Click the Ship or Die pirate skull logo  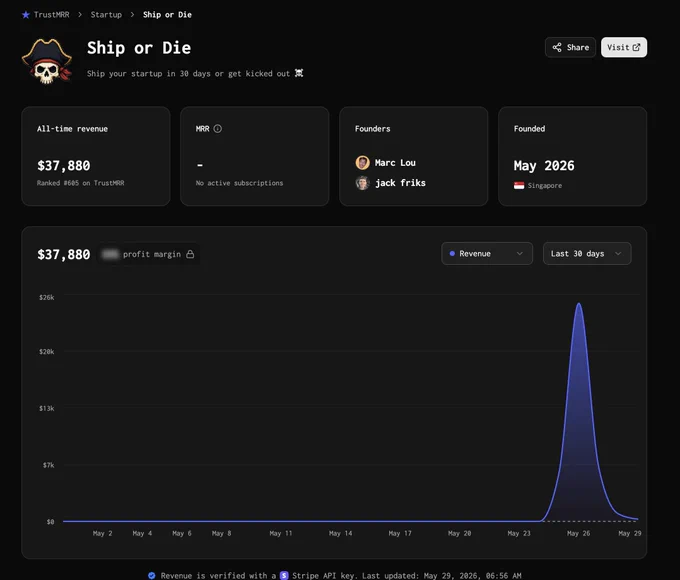tap(47, 61)
